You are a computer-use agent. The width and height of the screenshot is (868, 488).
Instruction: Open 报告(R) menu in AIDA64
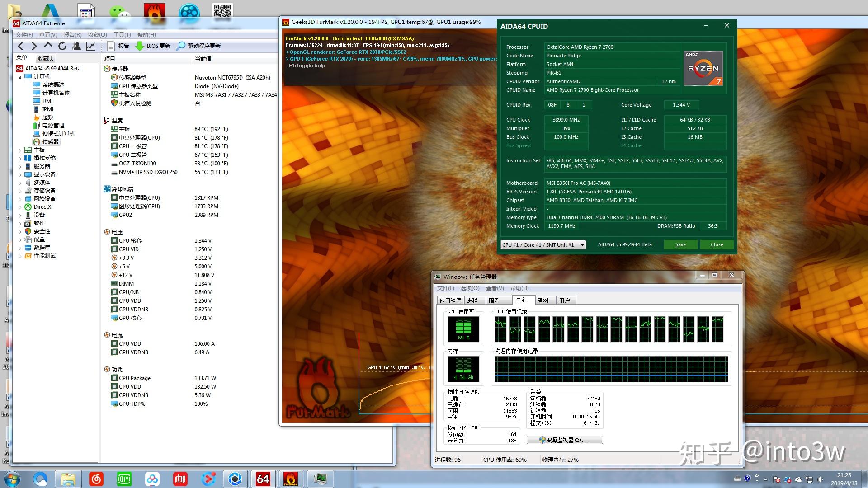click(72, 34)
